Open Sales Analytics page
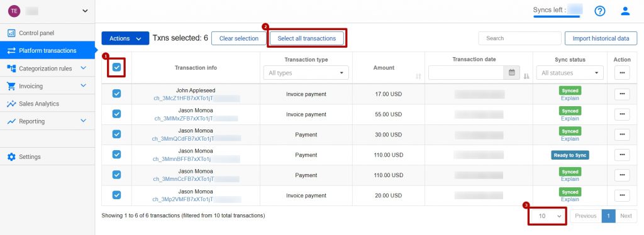This screenshot has width=644, height=235. click(x=47, y=103)
